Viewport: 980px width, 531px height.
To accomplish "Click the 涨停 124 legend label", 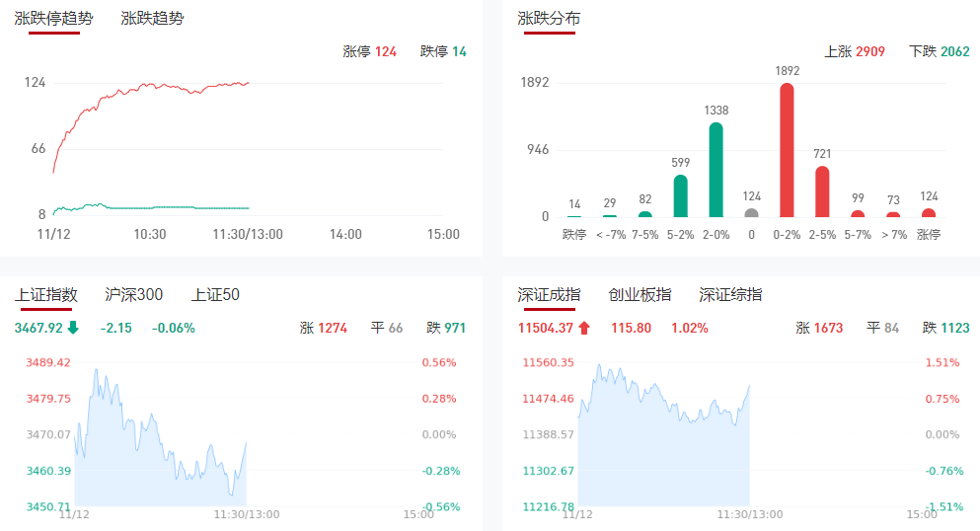I will [x=369, y=51].
